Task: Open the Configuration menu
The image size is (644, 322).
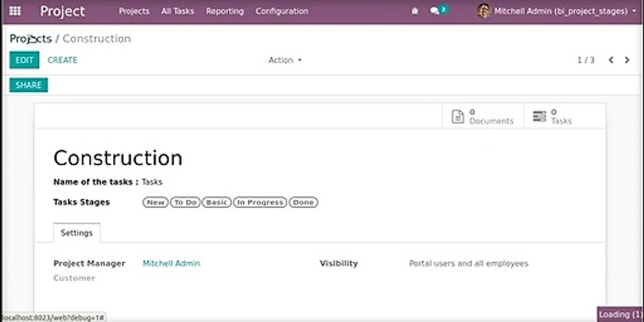Action: click(x=282, y=11)
